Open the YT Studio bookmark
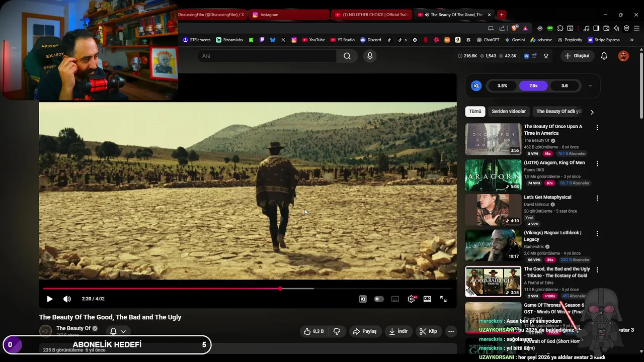 (x=343, y=40)
